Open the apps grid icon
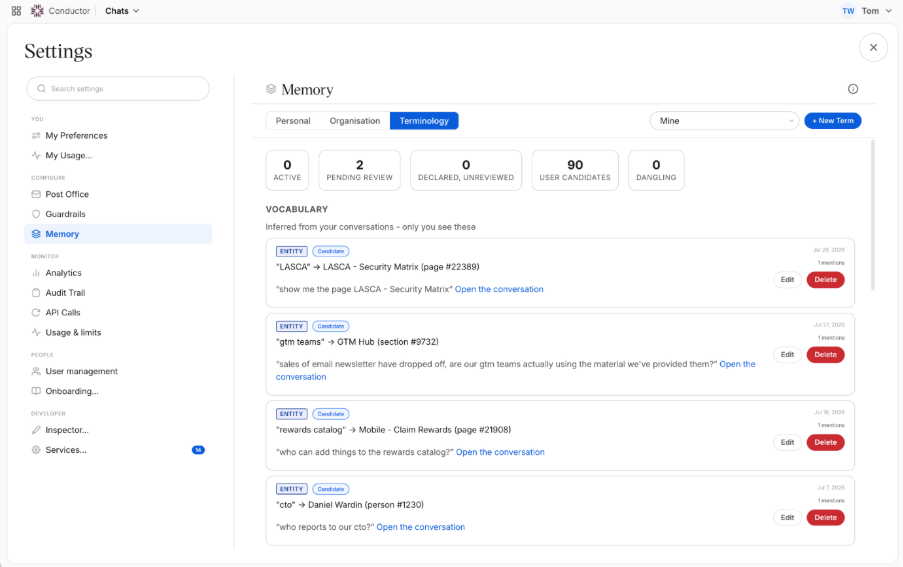 (x=16, y=11)
